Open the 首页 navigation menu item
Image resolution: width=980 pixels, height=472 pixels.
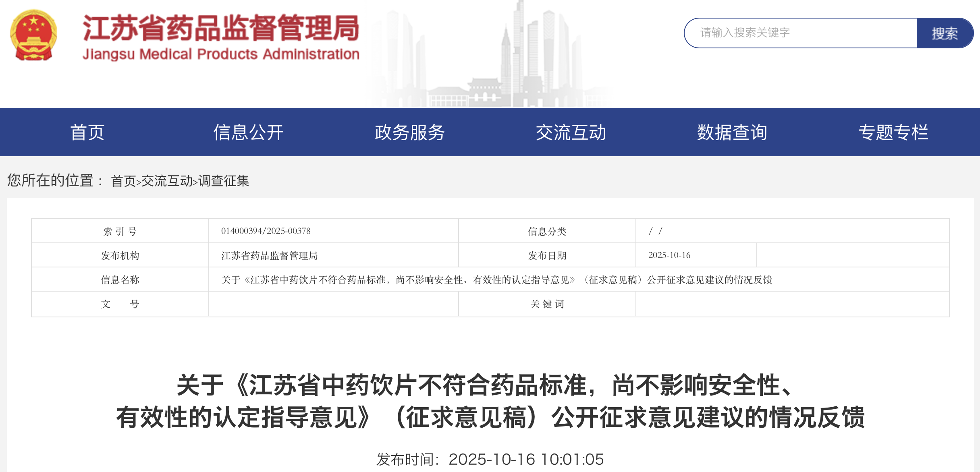pos(87,132)
